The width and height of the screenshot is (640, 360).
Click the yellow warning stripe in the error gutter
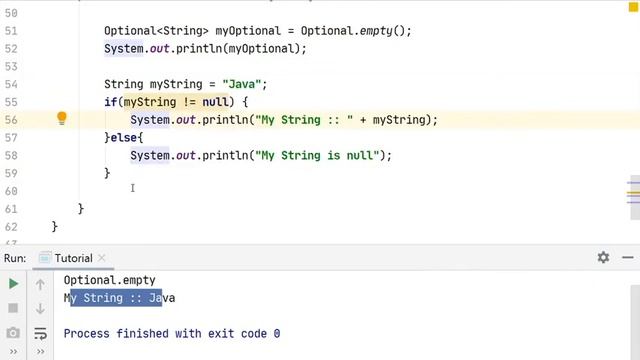click(633, 193)
